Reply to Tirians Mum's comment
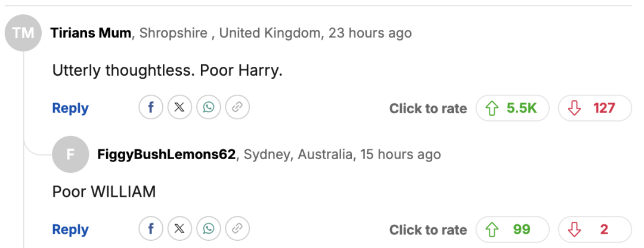 coord(70,108)
